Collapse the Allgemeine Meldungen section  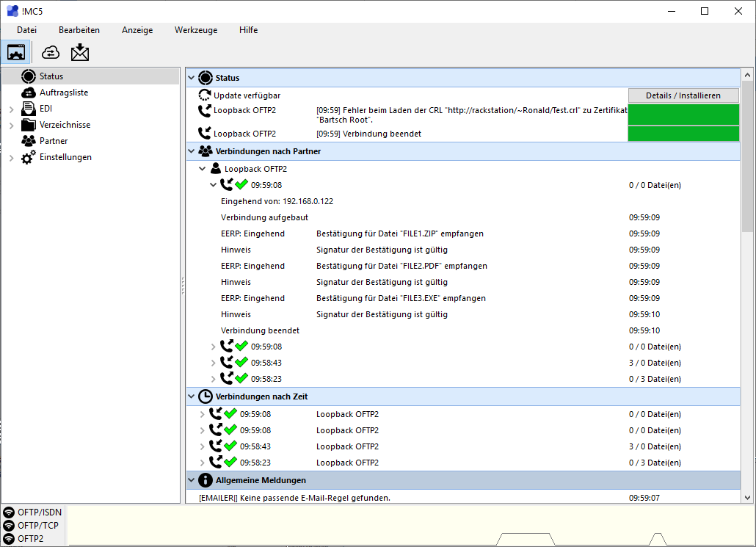point(192,480)
